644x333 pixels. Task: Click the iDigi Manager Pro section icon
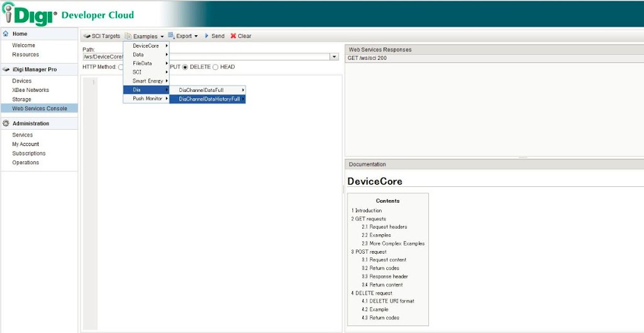[x=6, y=69]
